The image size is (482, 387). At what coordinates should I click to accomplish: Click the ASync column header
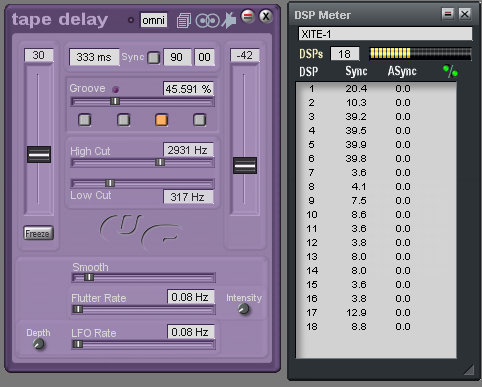tap(402, 72)
